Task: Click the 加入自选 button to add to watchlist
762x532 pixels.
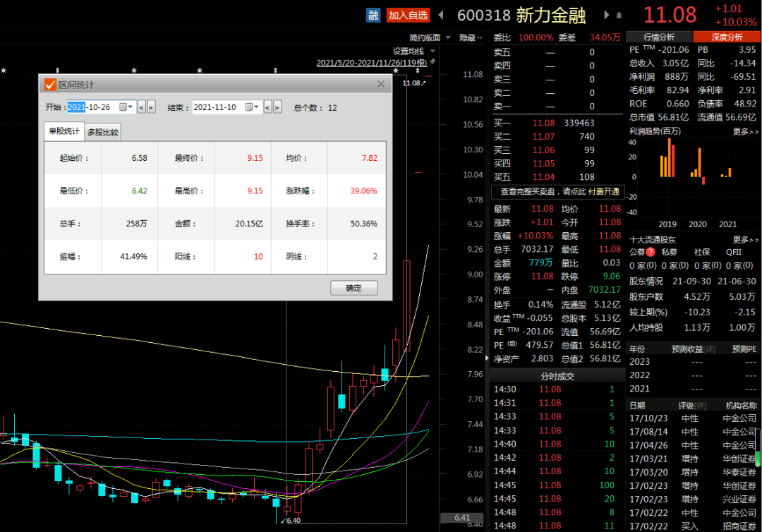Action: coord(409,15)
